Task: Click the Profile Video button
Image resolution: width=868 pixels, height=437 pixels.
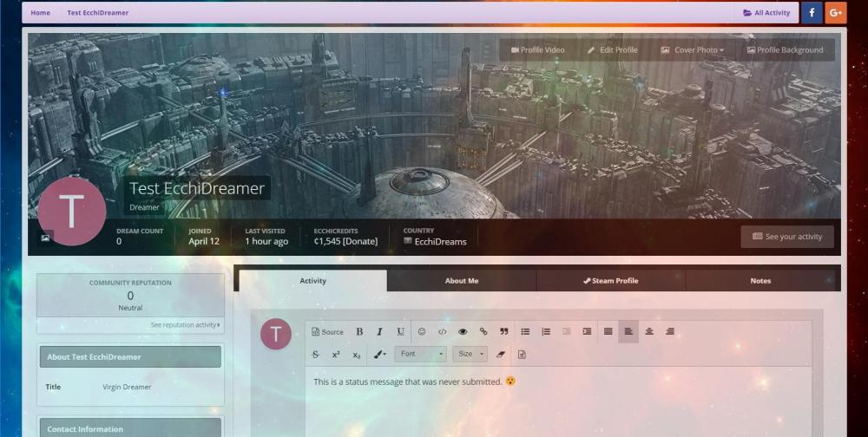Action: [x=537, y=49]
